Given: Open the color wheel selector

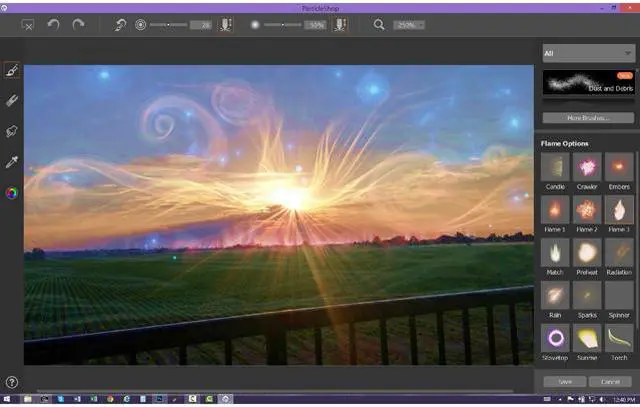Looking at the screenshot, I should pyautogui.click(x=11, y=193).
